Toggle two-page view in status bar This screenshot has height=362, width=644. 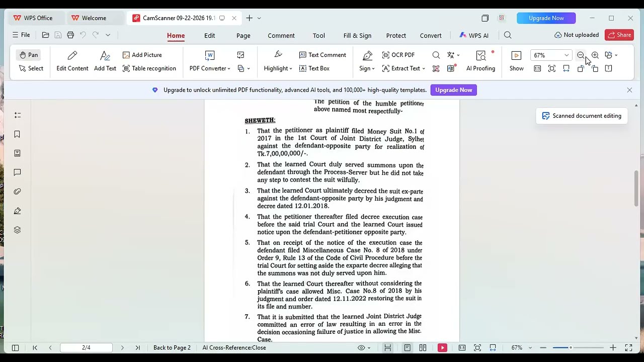pos(423,347)
